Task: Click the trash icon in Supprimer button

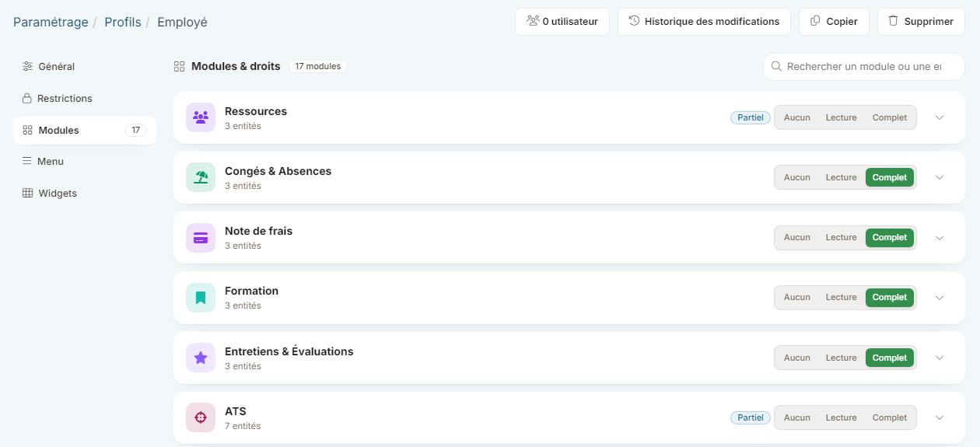Action: point(894,21)
